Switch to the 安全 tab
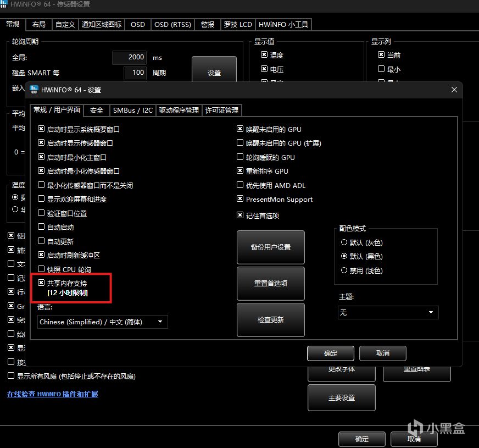This screenshot has width=479, height=448. coord(97,110)
